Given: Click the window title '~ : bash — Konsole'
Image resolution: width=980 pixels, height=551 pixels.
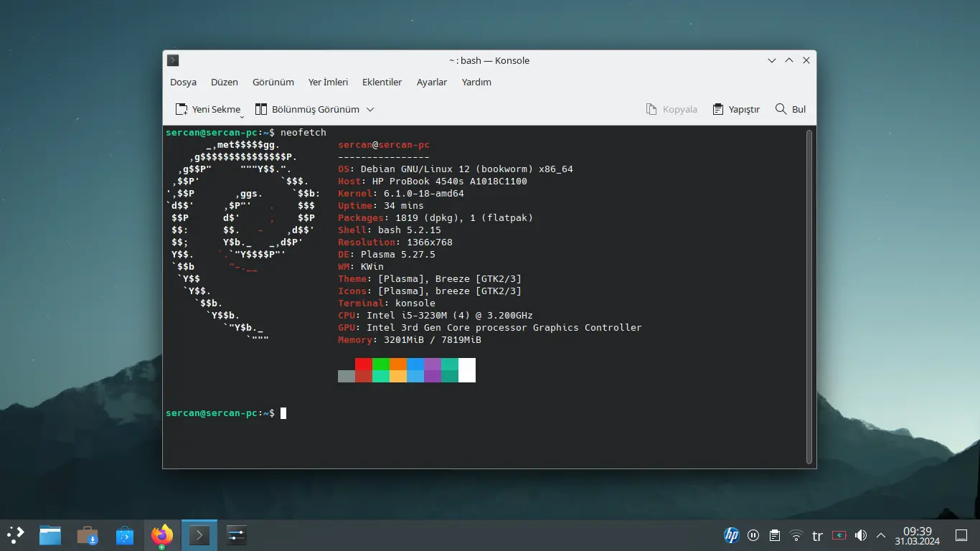Looking at the screenshot, I should point(489,60).
